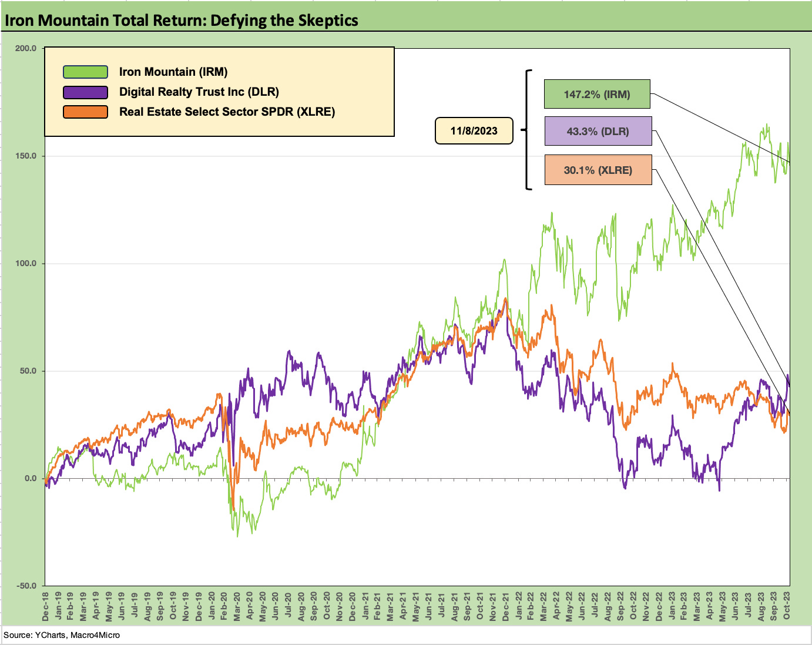Click the purple Digital Realty legend swatch
The height and width of the screenshot is (645, 812).
tap(85, 92)
